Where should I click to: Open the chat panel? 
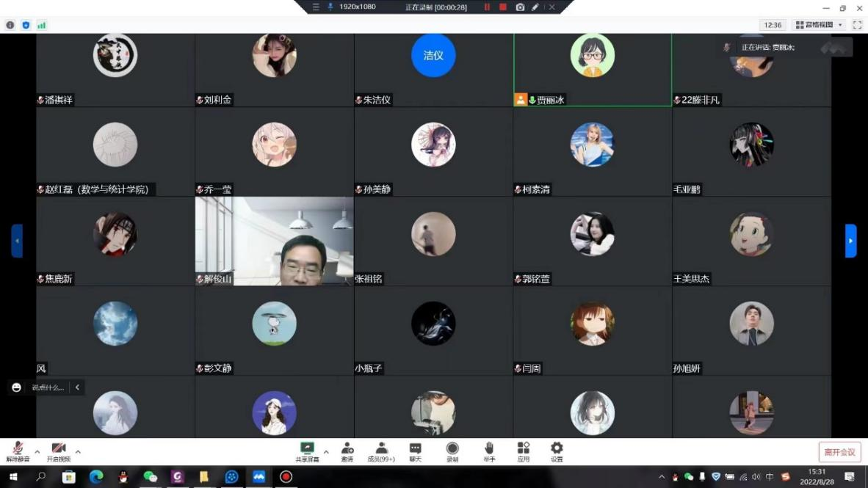pos(415,451)
